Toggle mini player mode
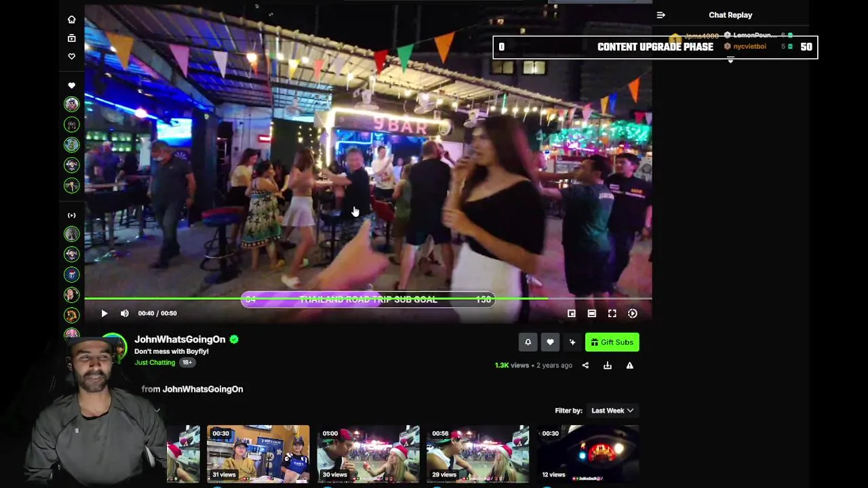Viewport: 868px width, 488px height. [572, 313]
